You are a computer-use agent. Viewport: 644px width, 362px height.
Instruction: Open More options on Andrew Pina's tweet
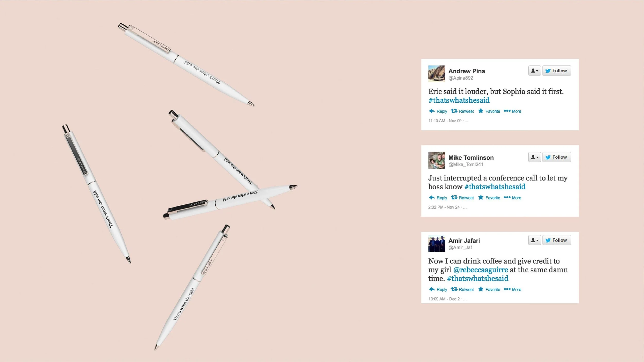[512, 111]
